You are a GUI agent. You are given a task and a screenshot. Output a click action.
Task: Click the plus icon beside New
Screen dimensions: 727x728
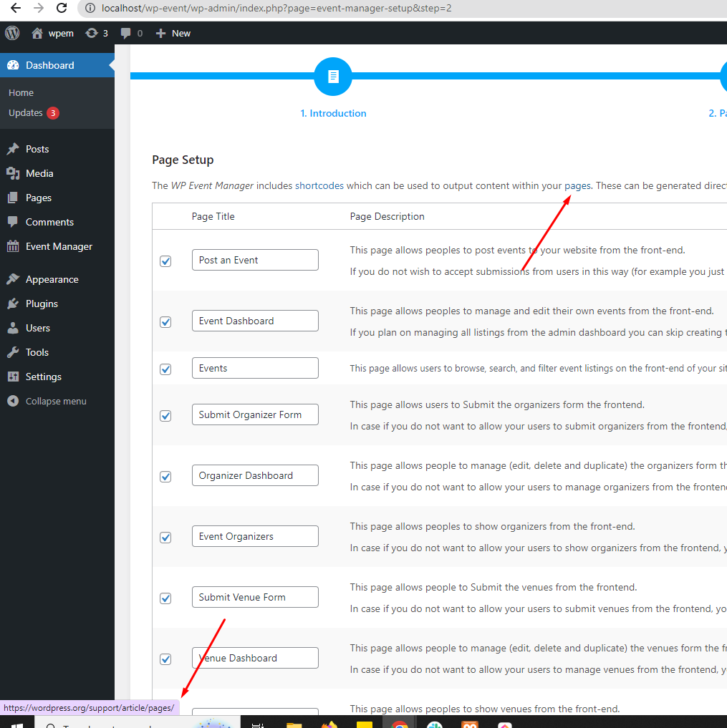(x=160, y=33)
